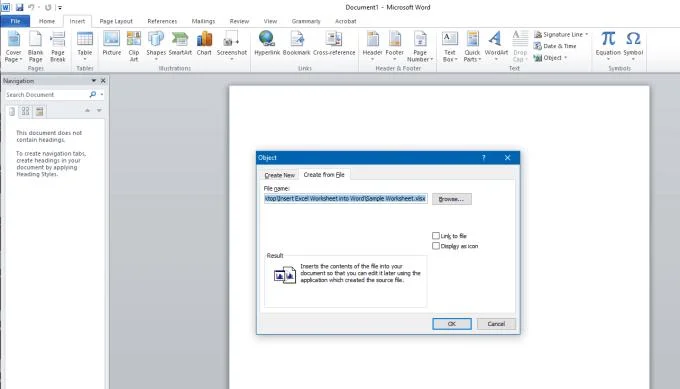This screenshot has height=389, width=680.
Task: Select Create from File tab
Action: pyautogui.click(x=324, y=174)
